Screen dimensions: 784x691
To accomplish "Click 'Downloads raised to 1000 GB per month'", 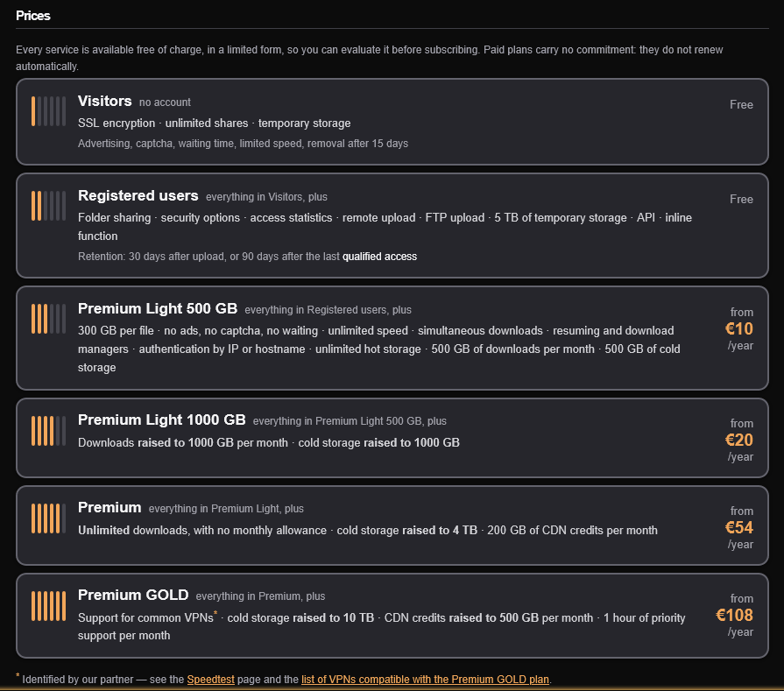I will (183, 442).
